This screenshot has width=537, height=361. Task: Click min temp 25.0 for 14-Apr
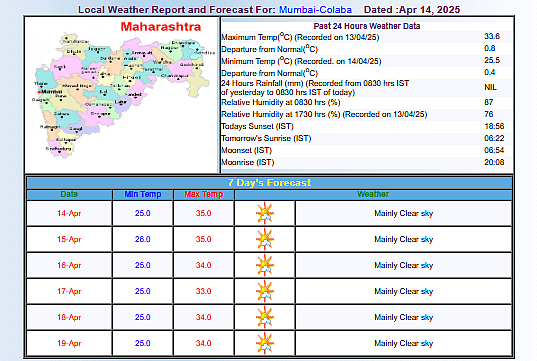click(x=142, y=213)
